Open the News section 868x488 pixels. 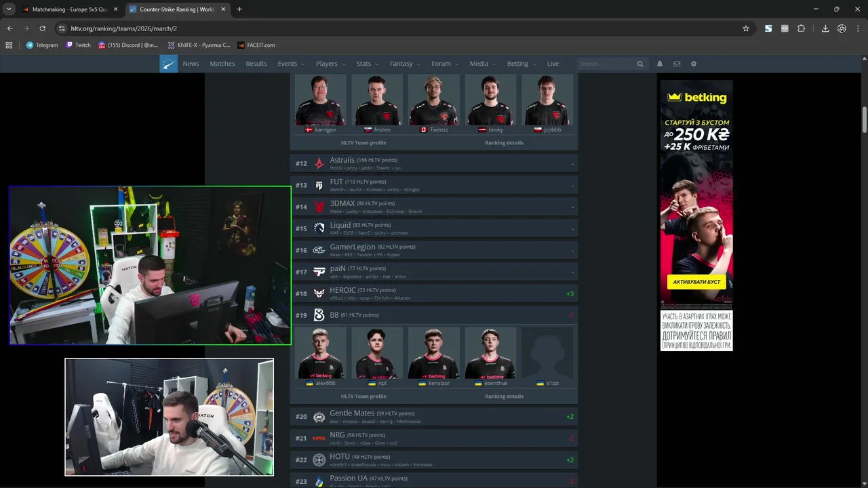[191, 64]
